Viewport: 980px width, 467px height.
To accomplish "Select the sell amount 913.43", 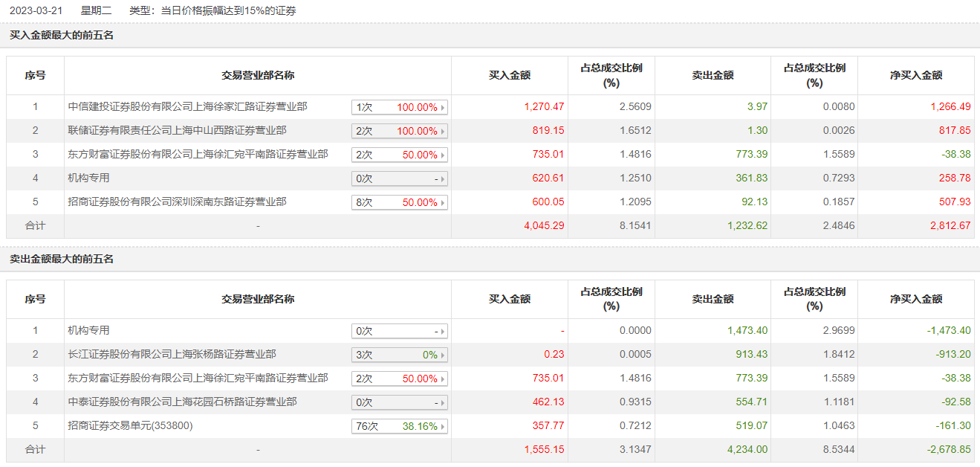I will [x=752, y=355].
